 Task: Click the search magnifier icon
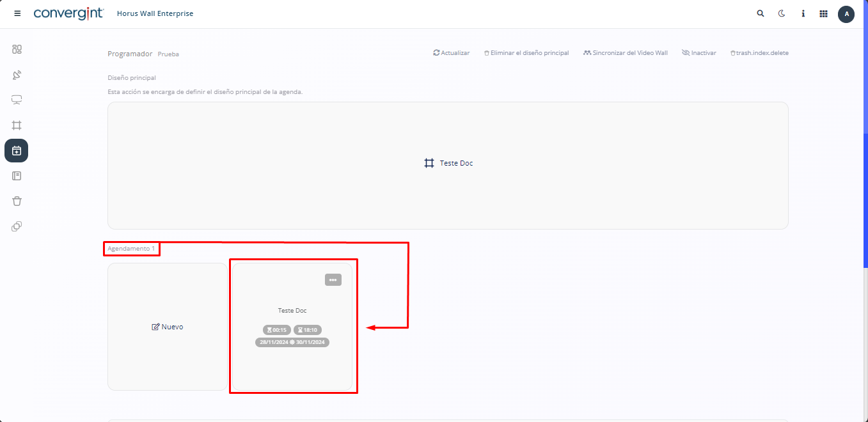click(761, 13)
